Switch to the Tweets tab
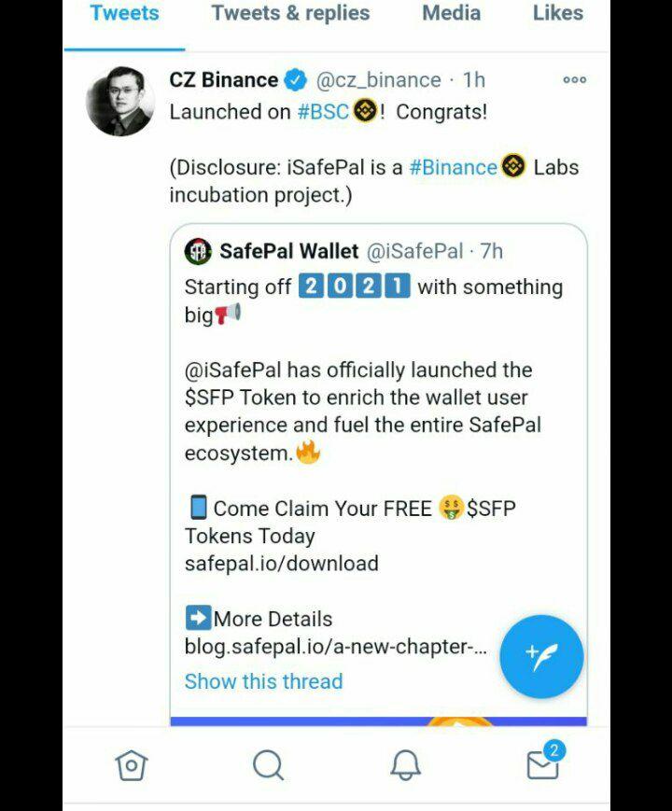The width and height of the screenshot is (672, 811). tap(125, 13)
